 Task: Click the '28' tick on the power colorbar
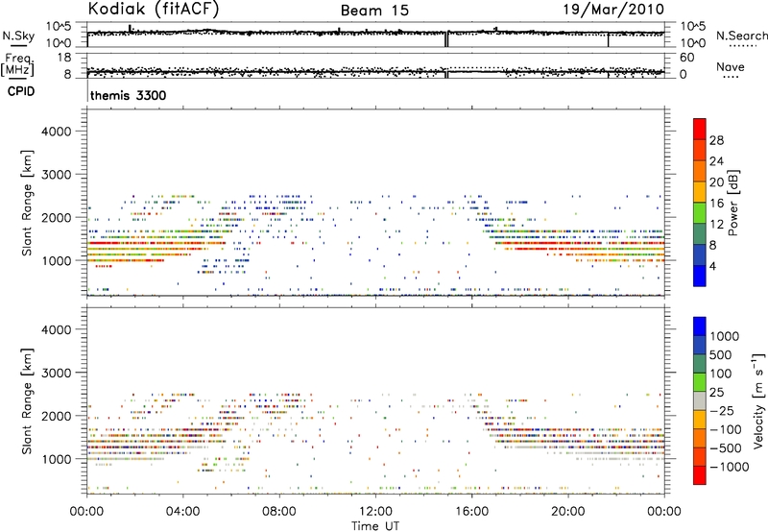pos(716,140)
